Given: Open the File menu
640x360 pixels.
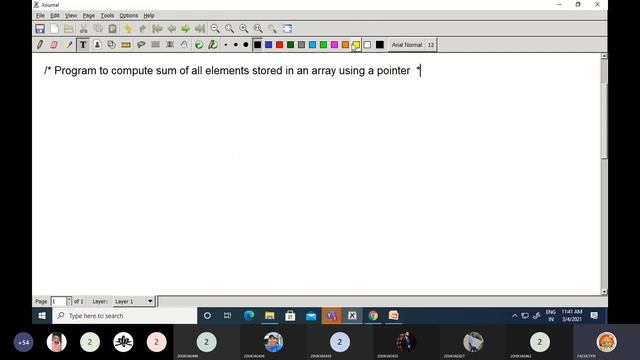Looking at the screenshot, I should [x=40, y=16].
